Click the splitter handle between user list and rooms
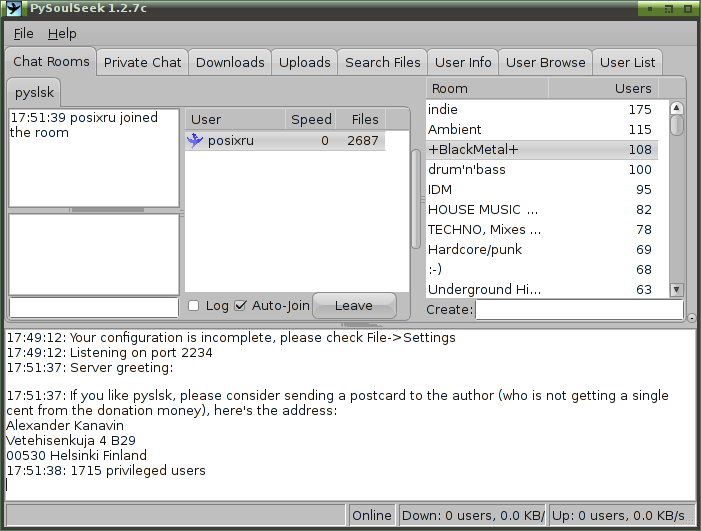Viewport: 701px width, 531px height. (422, 199)
